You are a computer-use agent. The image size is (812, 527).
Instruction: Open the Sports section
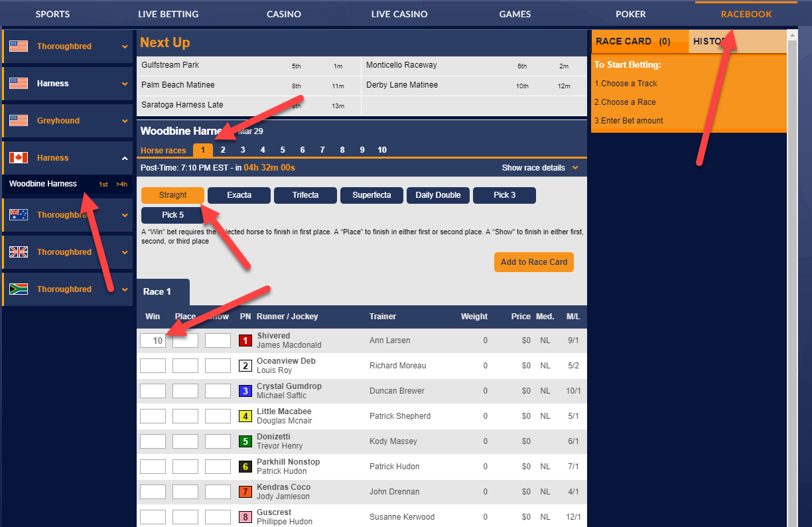click(x=52, y=14)
